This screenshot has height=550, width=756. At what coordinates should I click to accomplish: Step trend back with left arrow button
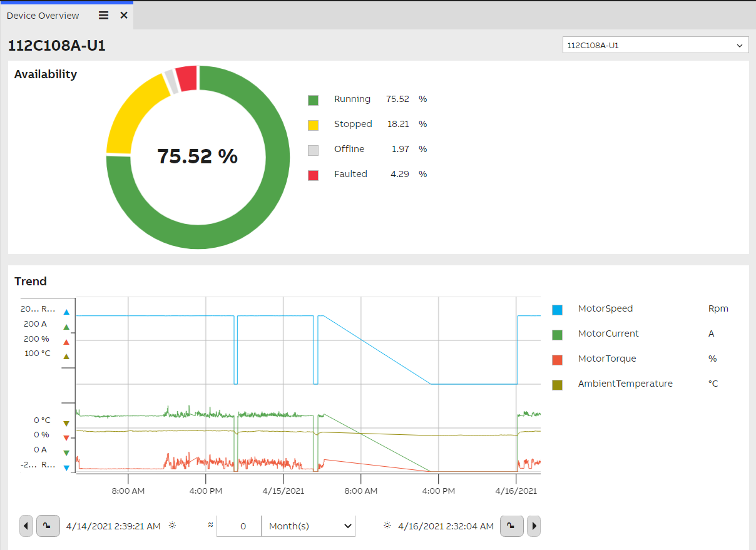26,526
